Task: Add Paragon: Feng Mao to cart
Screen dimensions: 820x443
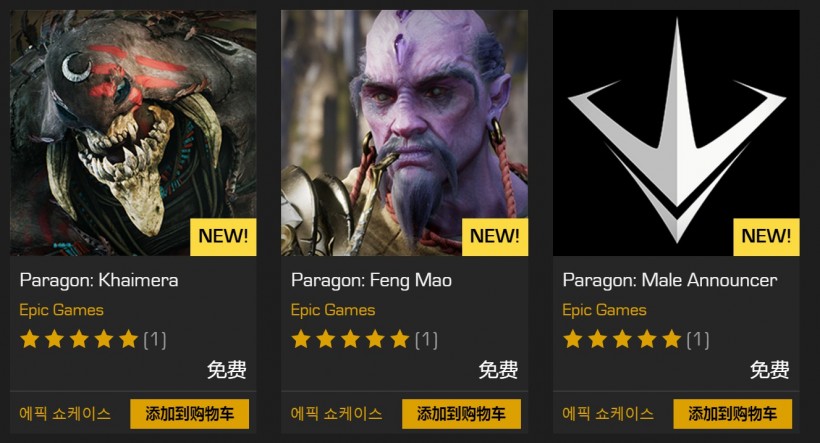Action: [461, 414]
